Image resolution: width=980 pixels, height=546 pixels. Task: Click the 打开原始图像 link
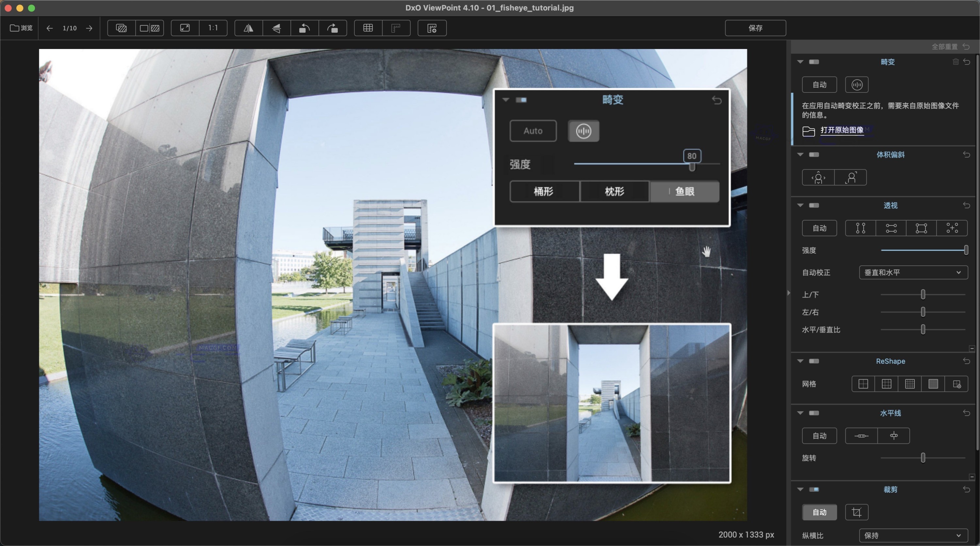(841, 130)
